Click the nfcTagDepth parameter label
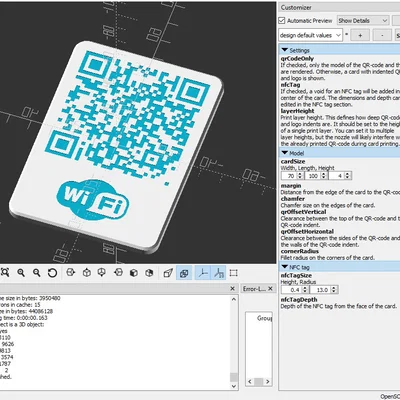Viewport: 400px width, 400px height. tap(299, 299)
